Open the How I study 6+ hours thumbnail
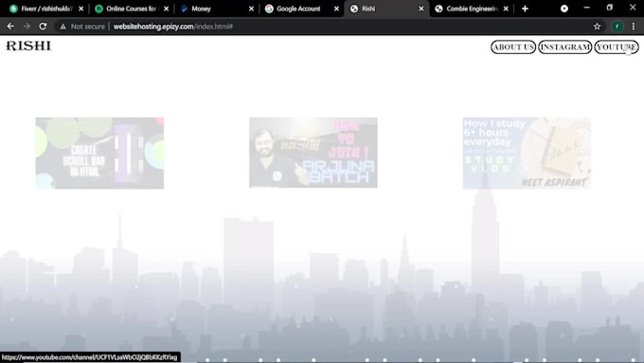Viewport: 644px width, 363px height. [527, 153]
